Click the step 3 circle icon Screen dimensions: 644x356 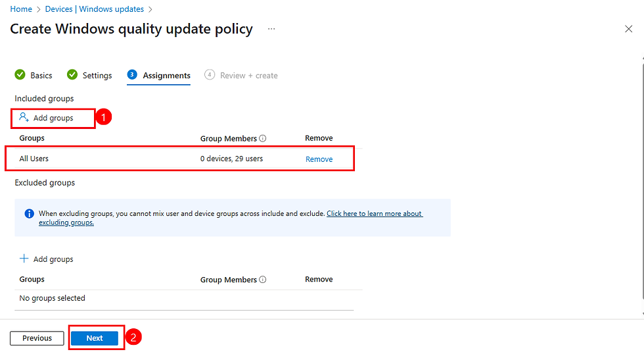[132, 74]
